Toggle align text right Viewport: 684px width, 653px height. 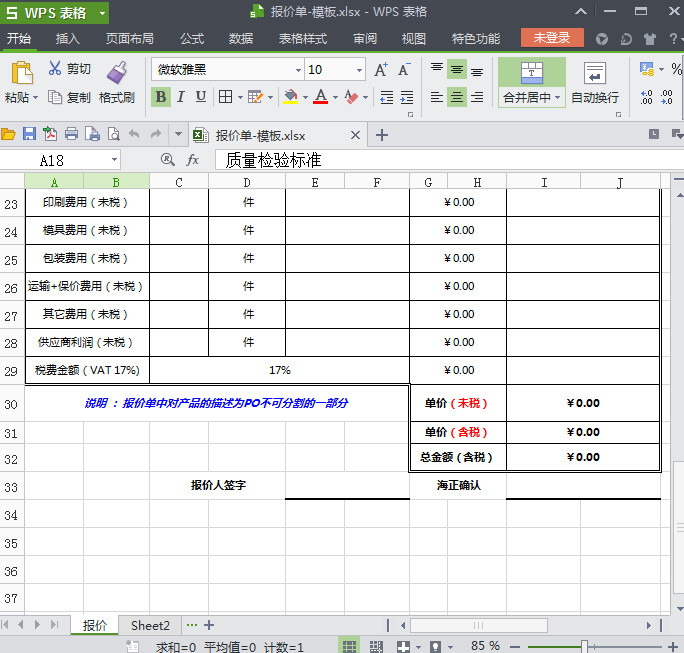click(477, 97)
